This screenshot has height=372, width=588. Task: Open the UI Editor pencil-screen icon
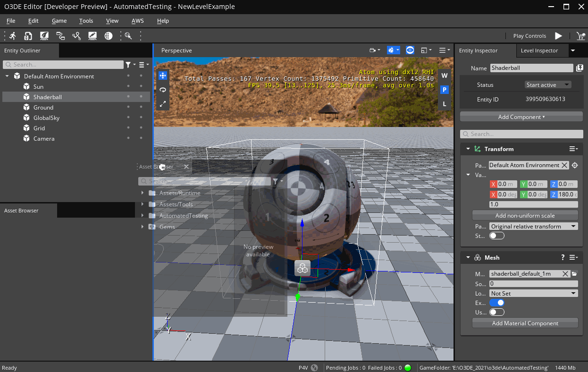92,36
